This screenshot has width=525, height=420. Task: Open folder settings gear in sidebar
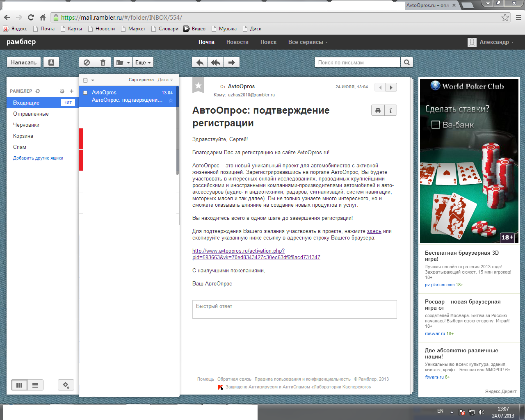pyautogui.click(x=62, y=91)
